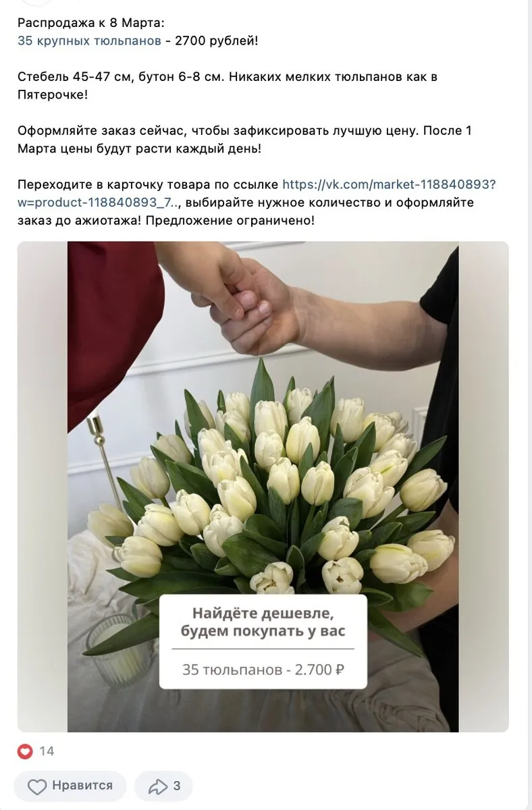Click the "w=product-118840893_7.." link continuation
Viewport: 532px width, 810px height.
99,202
